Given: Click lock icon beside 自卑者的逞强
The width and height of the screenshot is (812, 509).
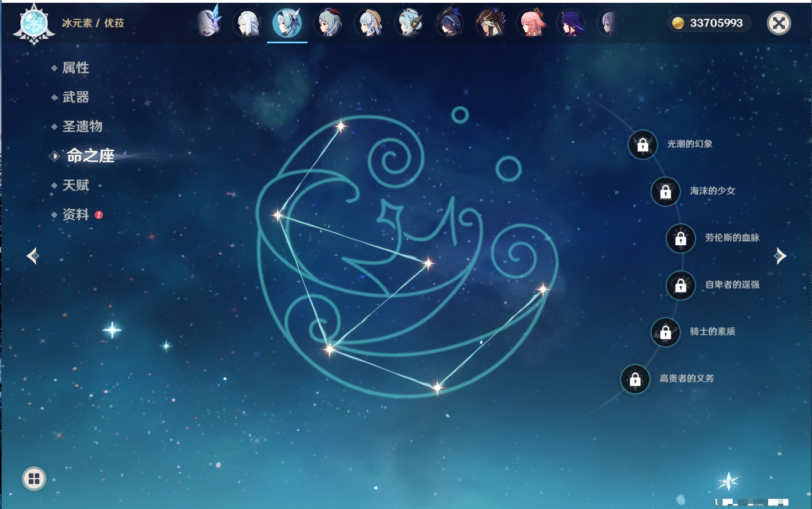Looking at the screenshot, I should click(x=681, y=285).
